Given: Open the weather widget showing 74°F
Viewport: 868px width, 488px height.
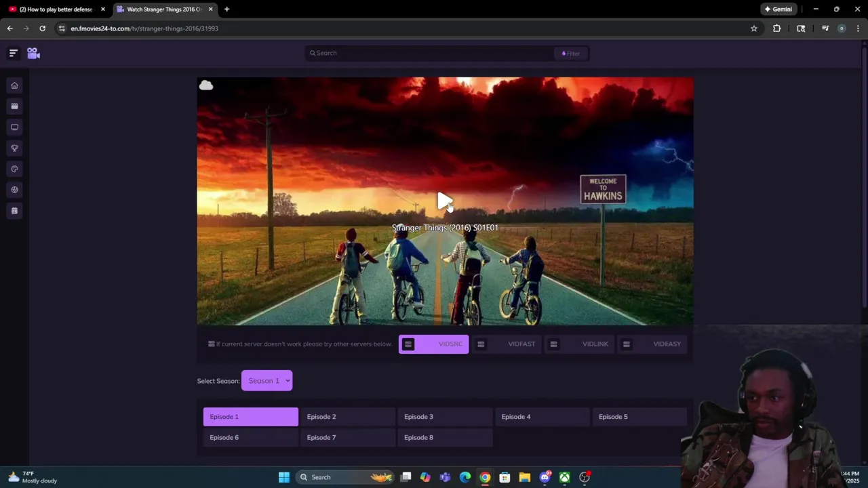Looking at the screenshot, I should point(33,477).
